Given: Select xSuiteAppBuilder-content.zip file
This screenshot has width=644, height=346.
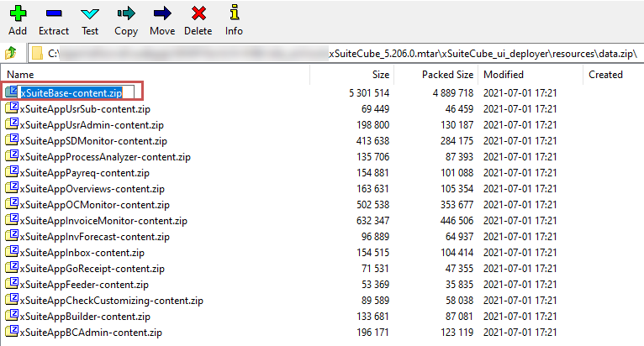Looking at the screenshot, I should pyautogui.click(x=85, y=317).
